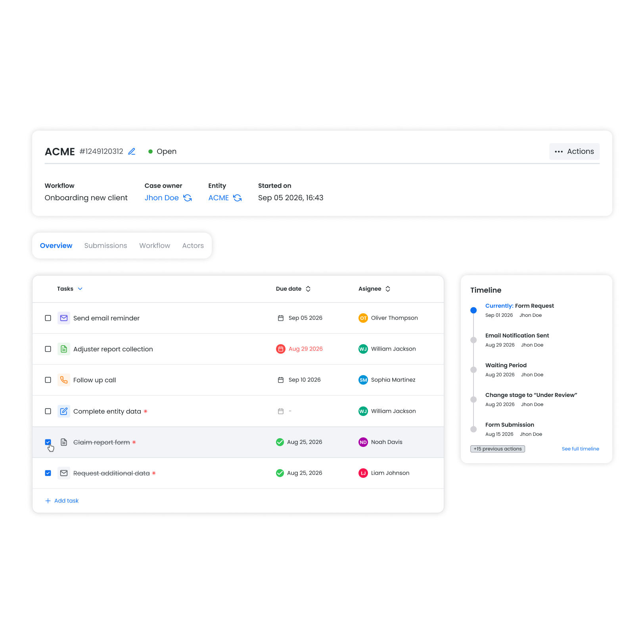Uncheck the Request additional data task
The width and height of the screenshot is (644, 644).
48,473
